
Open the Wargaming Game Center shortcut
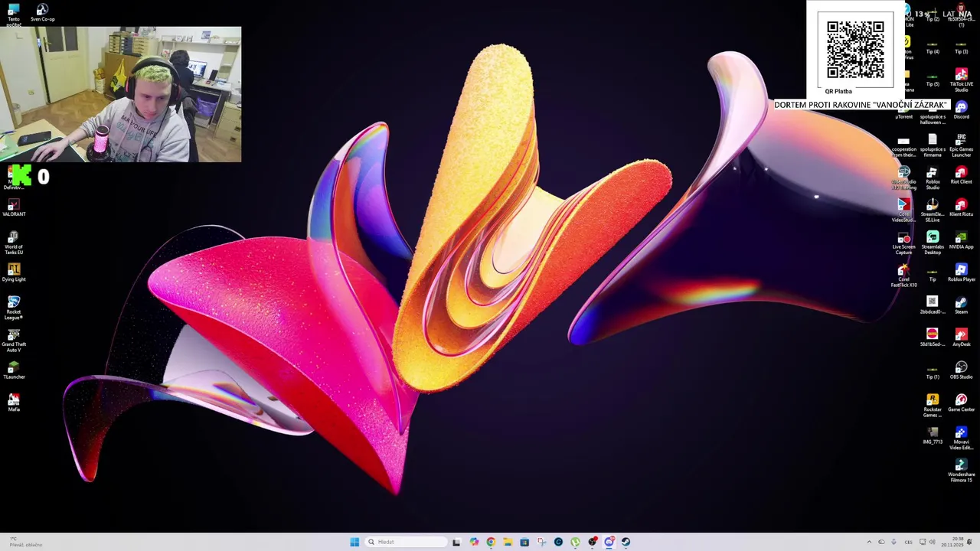pyautogui.click(x=961, y=403)
